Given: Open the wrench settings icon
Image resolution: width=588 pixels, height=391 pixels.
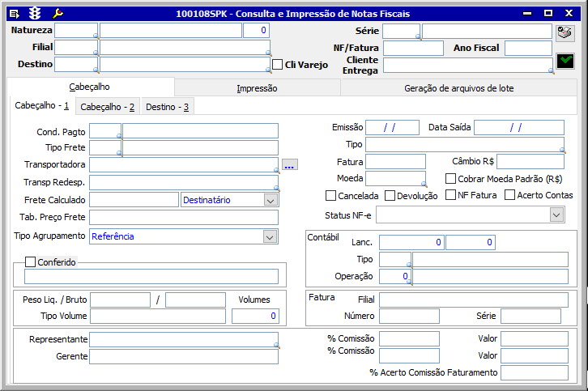Looking at the screenshot, I should (x=57, y=14).
